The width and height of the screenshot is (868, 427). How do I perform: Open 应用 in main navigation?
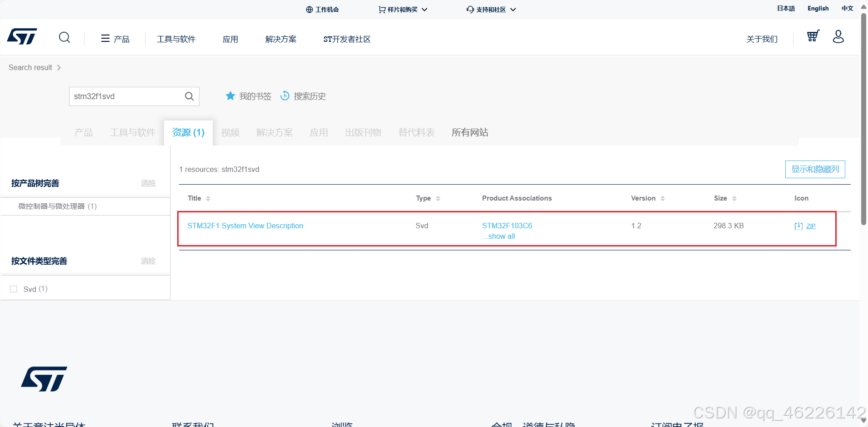230,39
